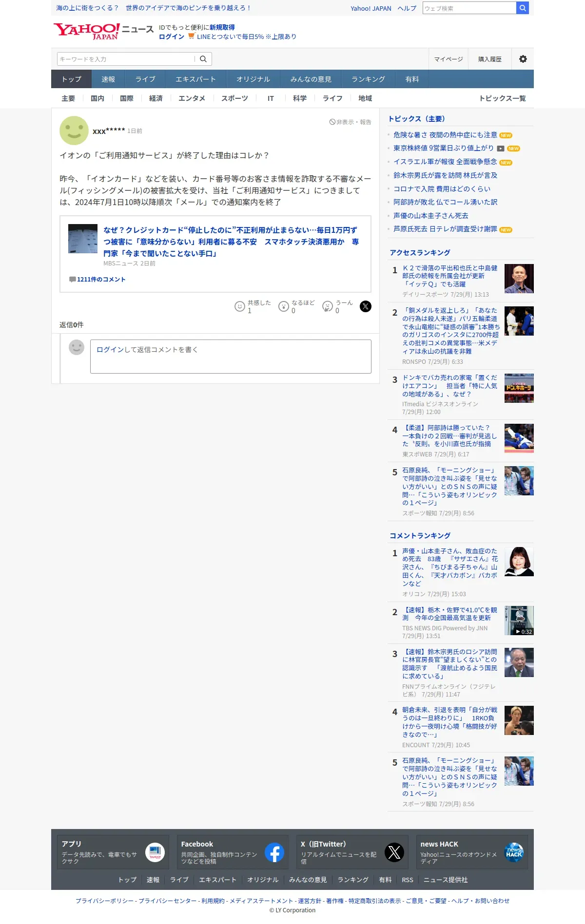Click the article thumbnail in the quoted news card
The image size is (585, 924).
[83, 239]
